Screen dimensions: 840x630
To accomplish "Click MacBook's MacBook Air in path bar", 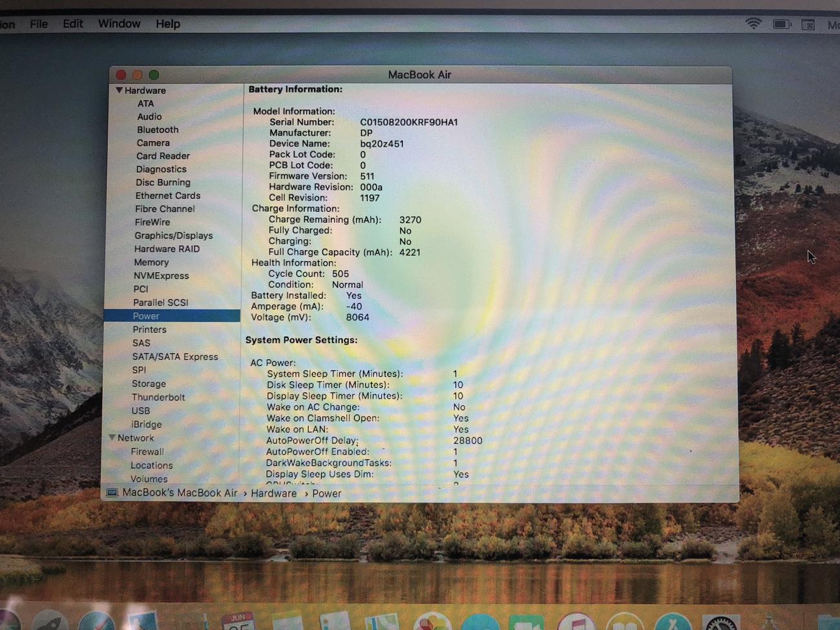I will 180,493.
